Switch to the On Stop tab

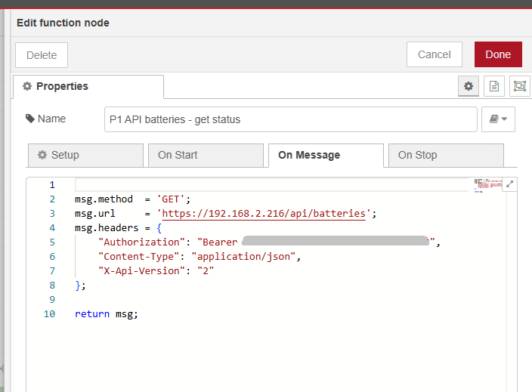pos(445,155)
